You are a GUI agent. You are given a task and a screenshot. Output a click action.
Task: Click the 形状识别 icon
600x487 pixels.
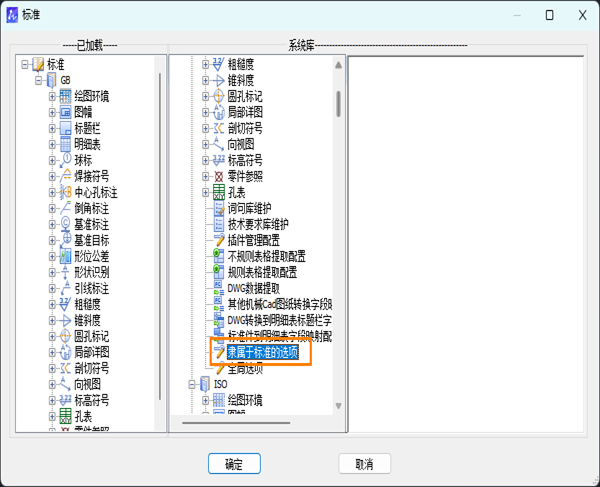(65, 272)
